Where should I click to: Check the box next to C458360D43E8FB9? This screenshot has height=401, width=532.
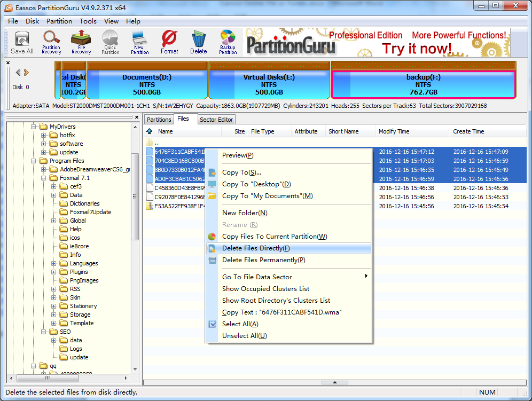point(150,188)
